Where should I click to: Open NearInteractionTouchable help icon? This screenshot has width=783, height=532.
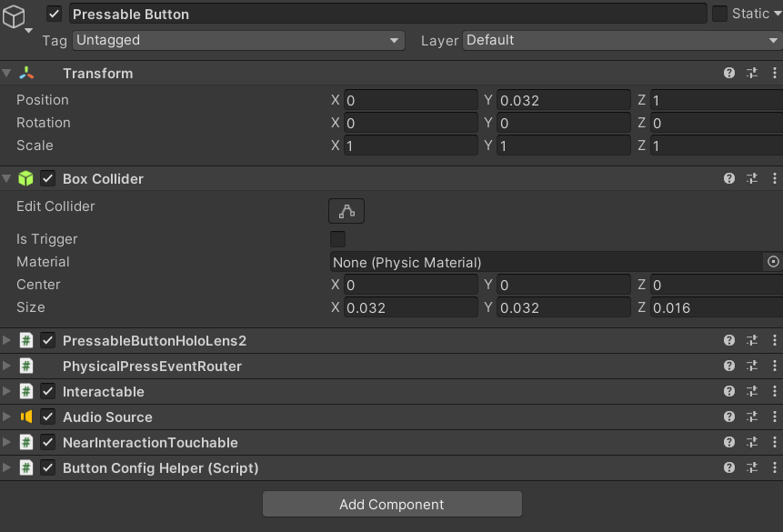pyautogui.click(x=729, y=442)
